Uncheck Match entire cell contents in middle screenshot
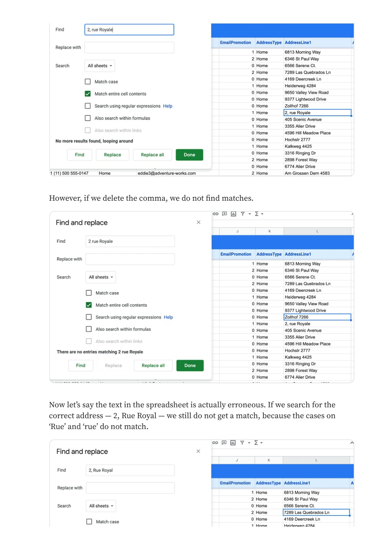Screen dimensions: 392x555 point(89,305)
